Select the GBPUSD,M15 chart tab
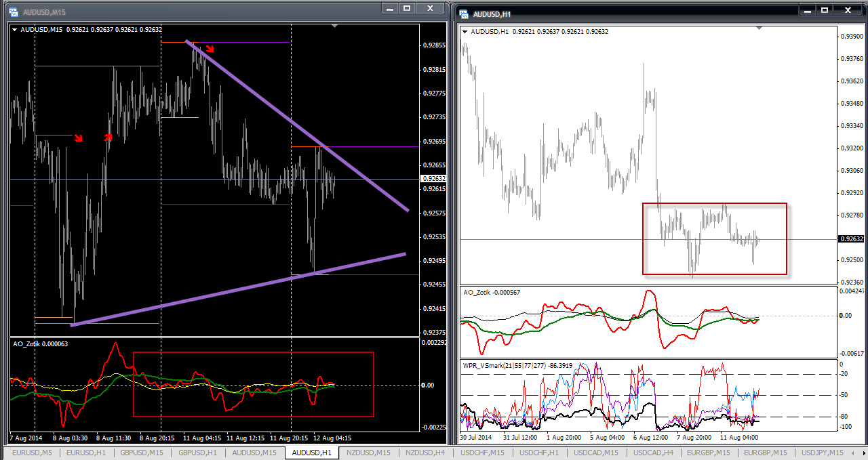868x460 pixels. 142,453
